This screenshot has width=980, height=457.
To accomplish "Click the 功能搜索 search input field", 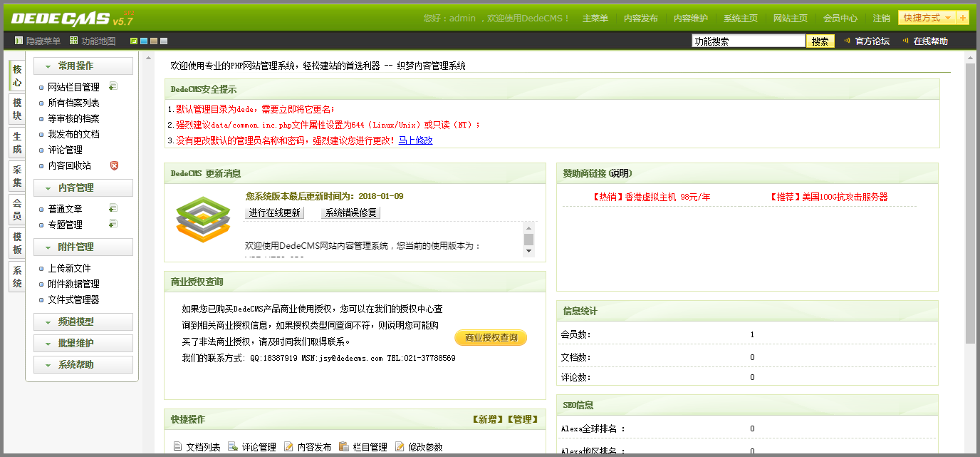I will [x=748, y=41].
